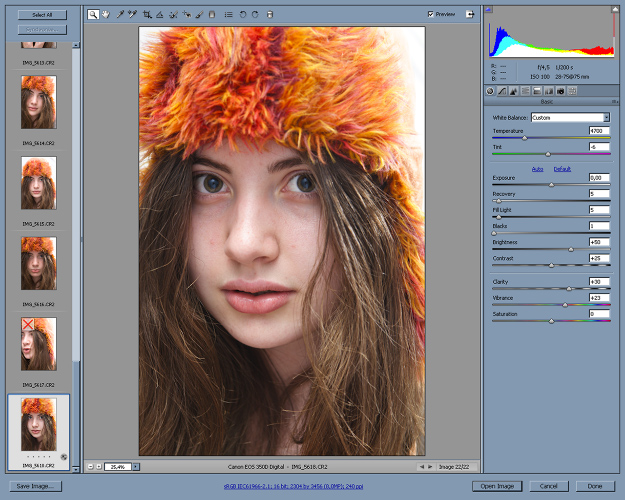The width and height of the screenshot is (625, 500).
Task: Rotate image 90° counter-clockwise
Action: tap(244, 15)
